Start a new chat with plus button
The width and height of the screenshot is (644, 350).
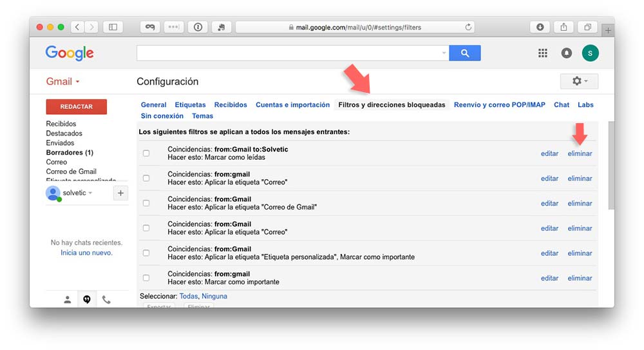pos(120,193)
